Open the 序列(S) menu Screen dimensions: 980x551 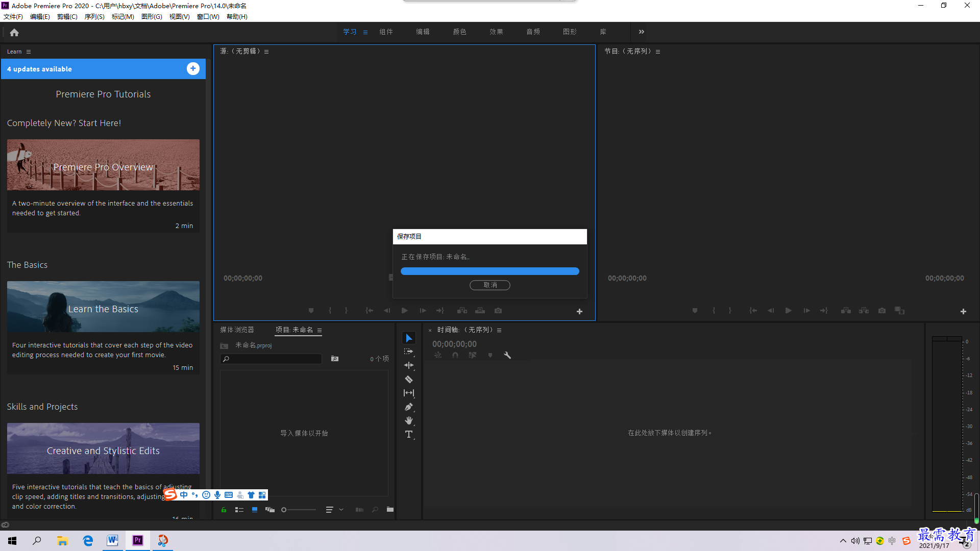(x=94, y=16)
